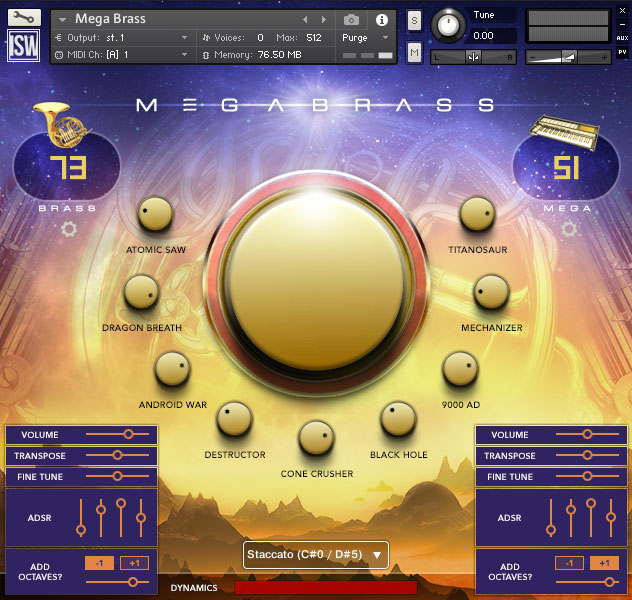Screen dimensions: 632x600
Task: Open Brass layer gear settings
Action: point(69,229)
